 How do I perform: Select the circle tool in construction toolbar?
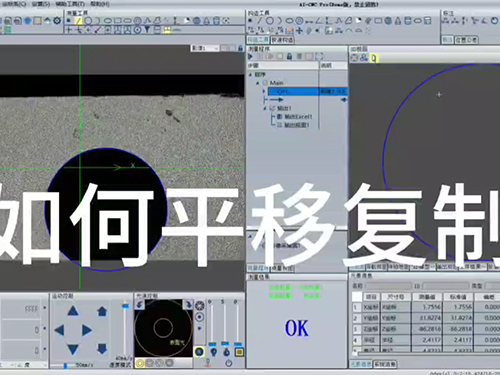[270, 21]
